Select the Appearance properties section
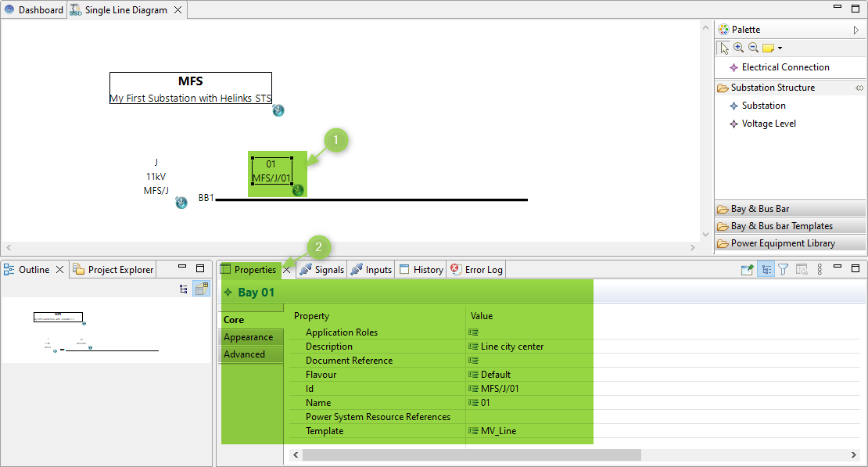The image size is (868, 467). [249, 337]
